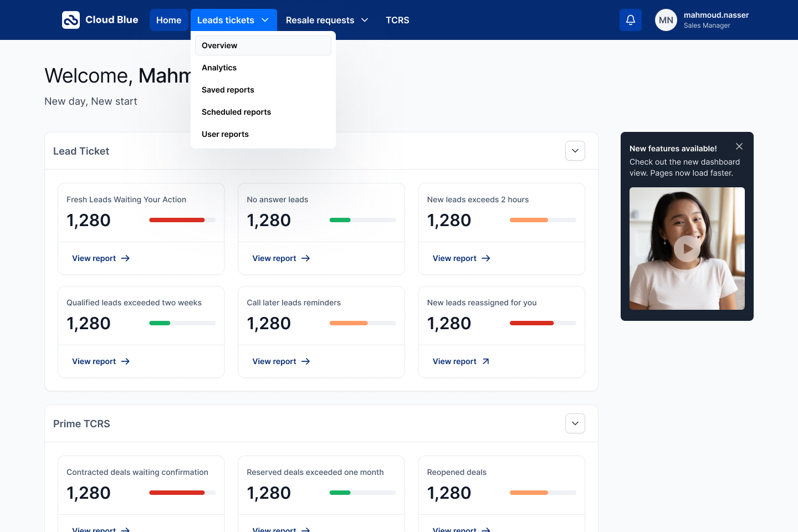Screen dimensions: 798x532
Task: View report for New leads exceeds 2 hours
Action: (462, 258)
